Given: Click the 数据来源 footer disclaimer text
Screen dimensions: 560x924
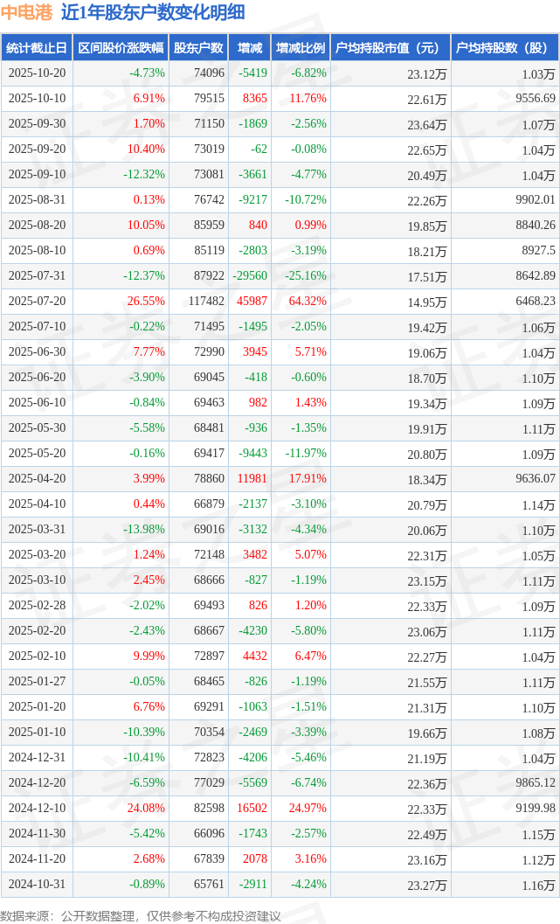Looking at the screenshot, I should click(x=141, y=915).
